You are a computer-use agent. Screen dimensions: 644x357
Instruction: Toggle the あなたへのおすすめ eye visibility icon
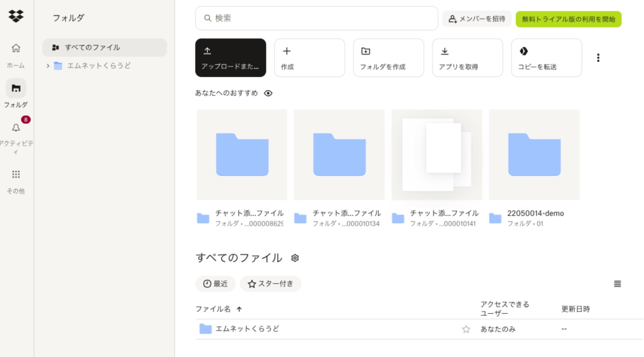point(268,93)
